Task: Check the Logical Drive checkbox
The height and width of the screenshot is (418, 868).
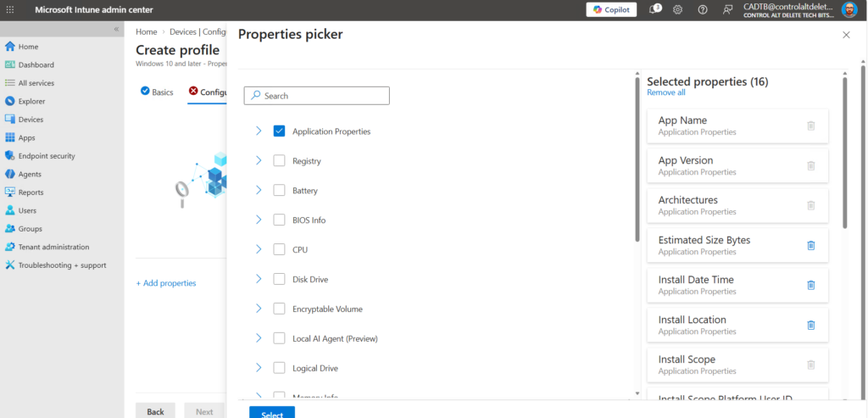Action: [x=279, y=368]
